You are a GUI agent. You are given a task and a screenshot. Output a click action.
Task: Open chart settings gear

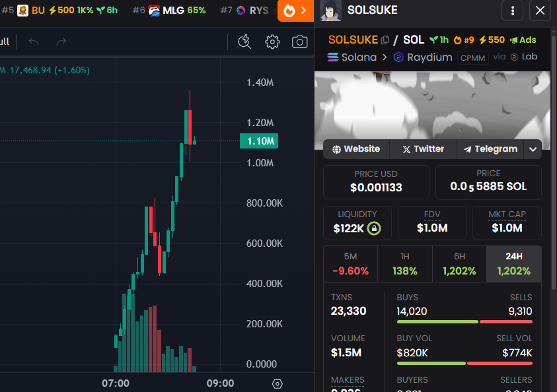(x=272, y=42)
